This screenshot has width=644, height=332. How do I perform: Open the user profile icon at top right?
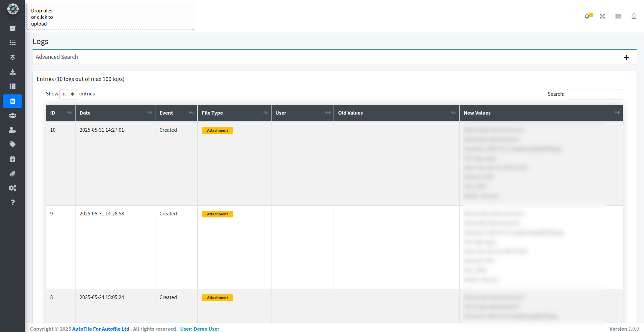click(634, 16)
